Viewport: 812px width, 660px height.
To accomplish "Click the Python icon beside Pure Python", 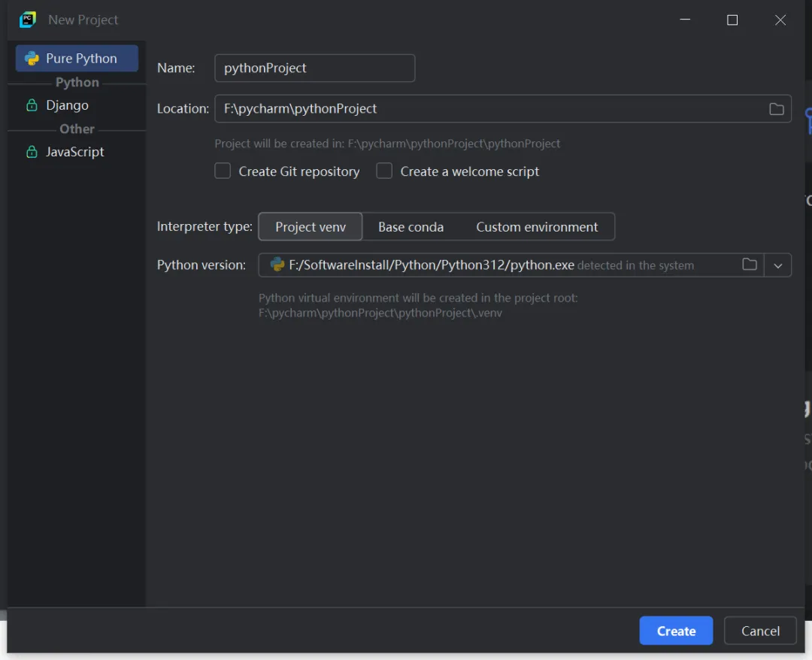I will 32,58.
